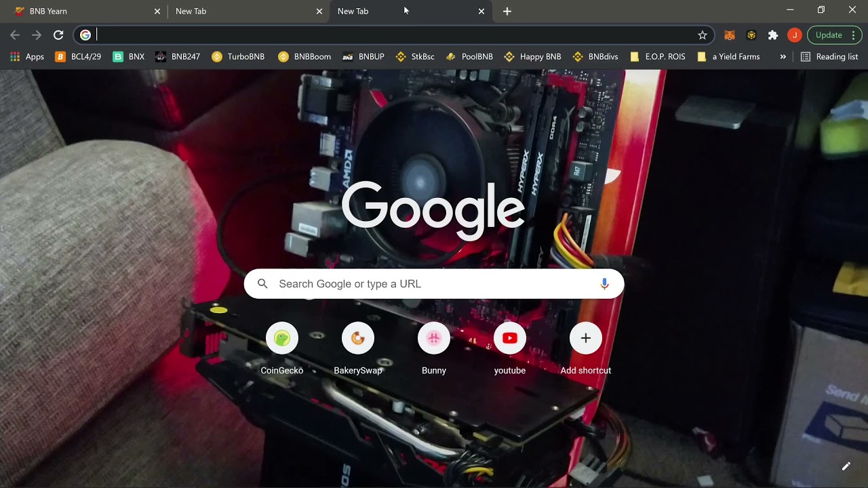
Task: Switch to the BNB Yearn tab
Action: point(83,12)
